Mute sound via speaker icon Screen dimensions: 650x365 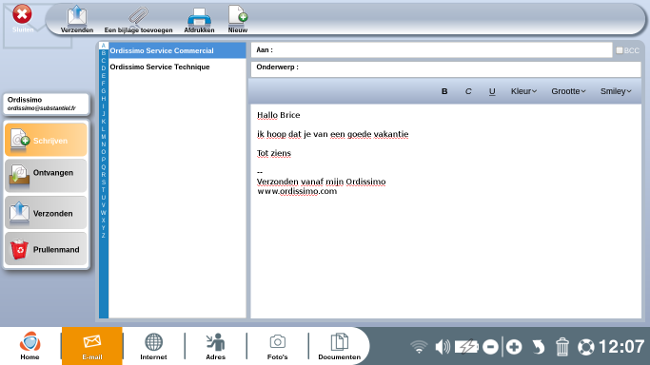442,347
